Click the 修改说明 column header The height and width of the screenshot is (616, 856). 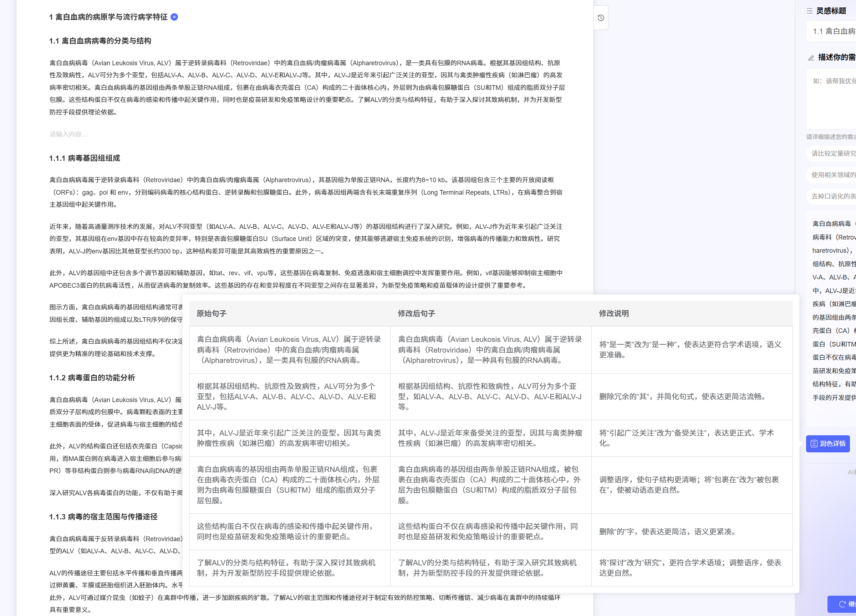coord(614,313)
